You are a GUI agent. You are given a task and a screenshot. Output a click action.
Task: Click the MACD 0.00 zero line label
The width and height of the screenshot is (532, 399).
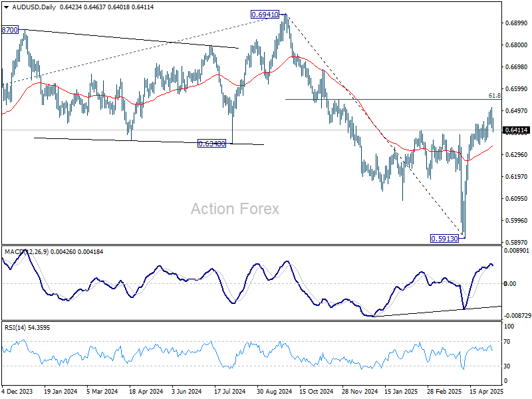(x=510, y=284)
